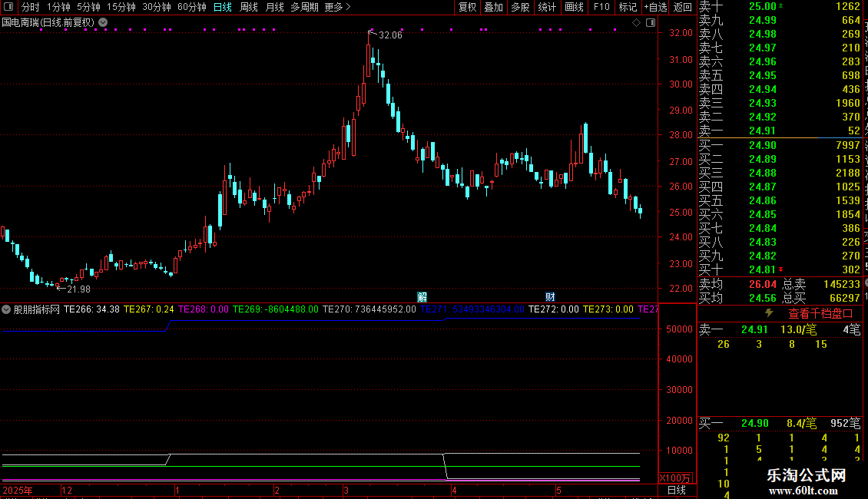Click the 32.06 high price label
The height and width of the screenshot is (499, 868).
coord(390,35)
